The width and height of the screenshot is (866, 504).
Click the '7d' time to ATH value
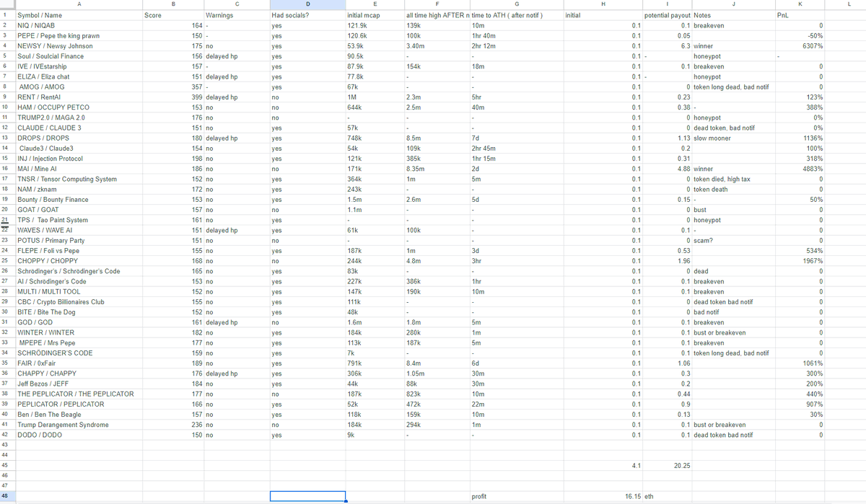click(475, 138)
